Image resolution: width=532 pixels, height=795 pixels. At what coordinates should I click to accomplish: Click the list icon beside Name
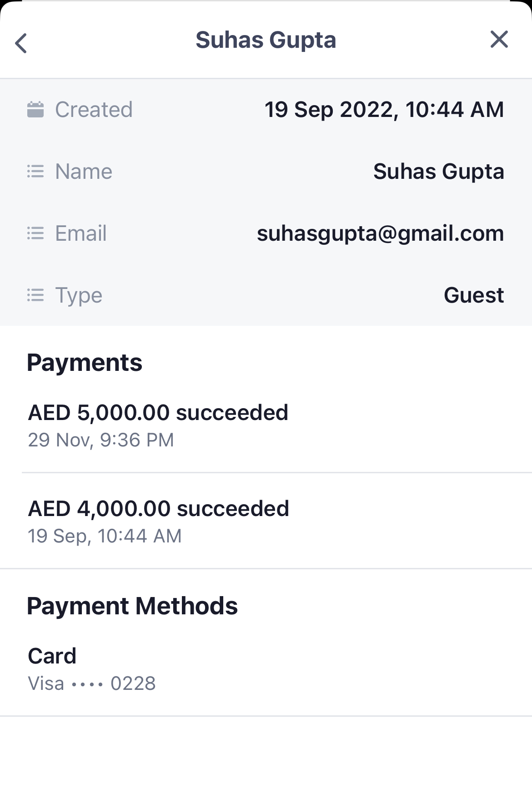coord(35,172)
